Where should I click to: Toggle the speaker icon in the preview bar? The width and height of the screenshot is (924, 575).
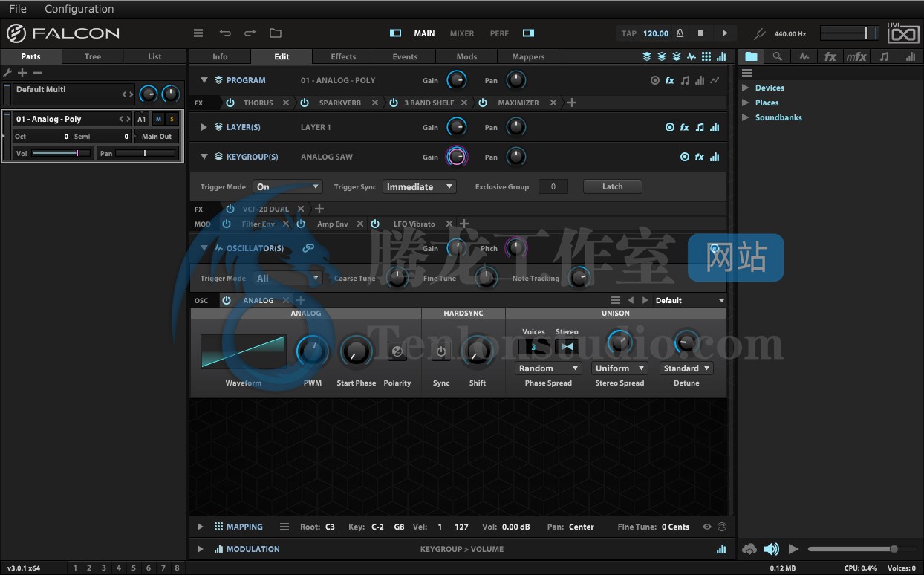pyautogui.click(x=772, y=549)
